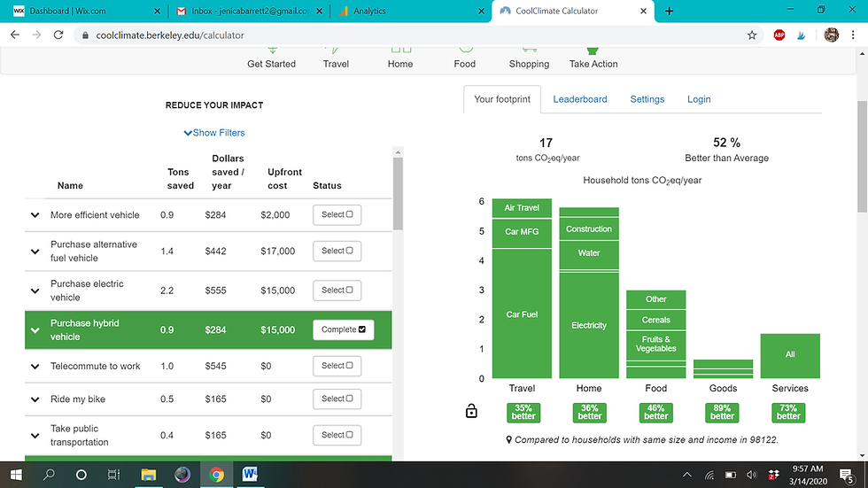Click the Electricity bar segment
The width and height of the screenshot is (868, 488).
point(589,325)
